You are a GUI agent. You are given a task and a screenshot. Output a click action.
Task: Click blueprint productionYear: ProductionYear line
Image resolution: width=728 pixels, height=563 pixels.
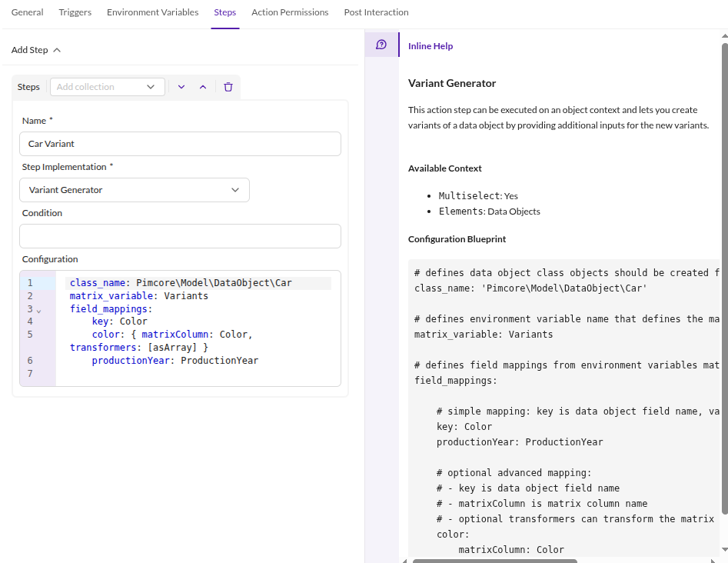[520, 441]
